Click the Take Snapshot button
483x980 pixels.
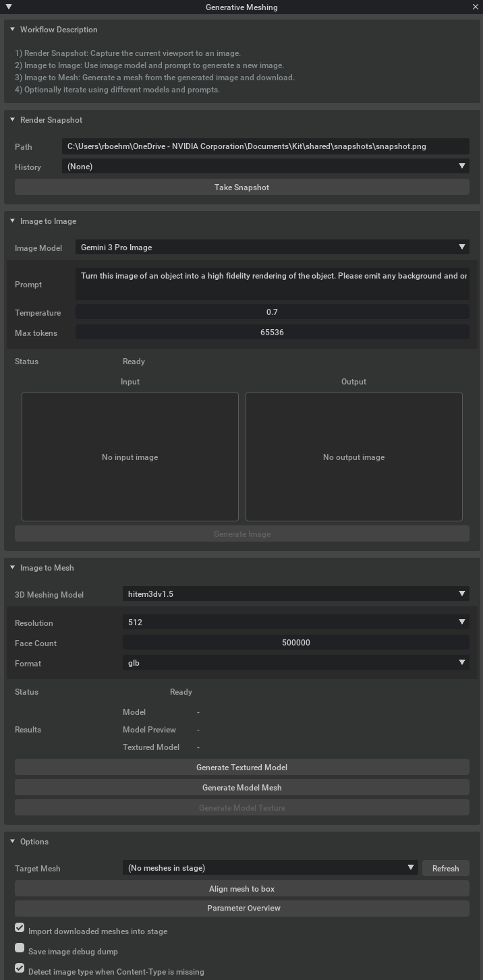coord(241,188)
